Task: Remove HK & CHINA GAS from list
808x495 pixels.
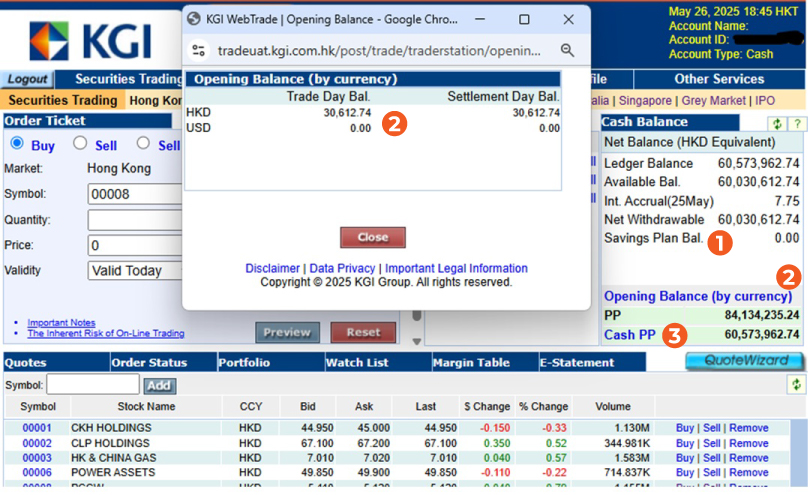Action: pos(749,458)
